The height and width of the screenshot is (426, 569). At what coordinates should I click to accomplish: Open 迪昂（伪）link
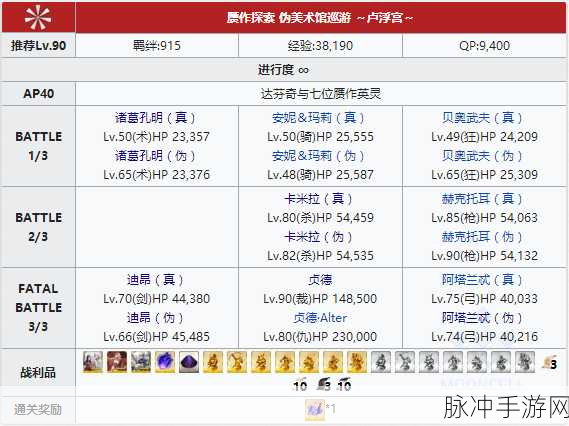coord(155,318)
